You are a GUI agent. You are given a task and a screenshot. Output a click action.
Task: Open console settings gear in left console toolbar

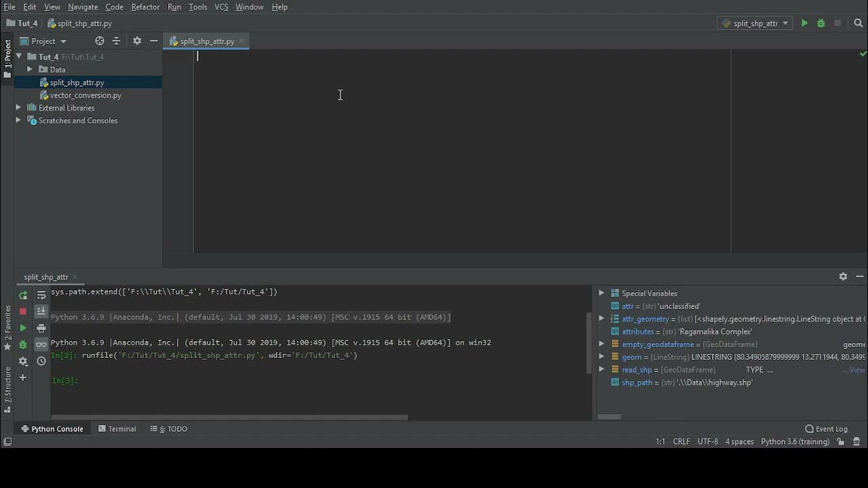[x=23, y=361]
